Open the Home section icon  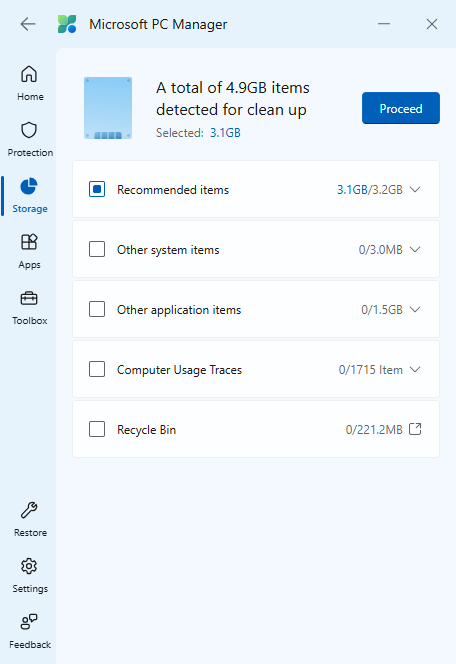click(29, 74)
